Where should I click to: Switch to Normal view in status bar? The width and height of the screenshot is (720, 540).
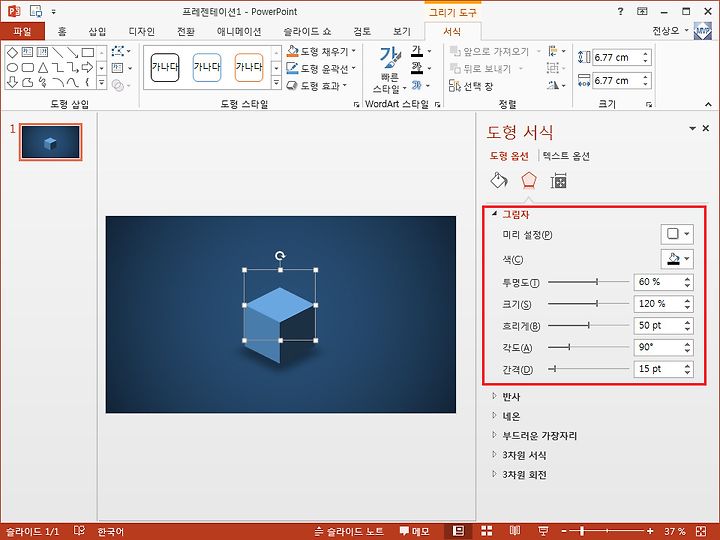[458, 531]
